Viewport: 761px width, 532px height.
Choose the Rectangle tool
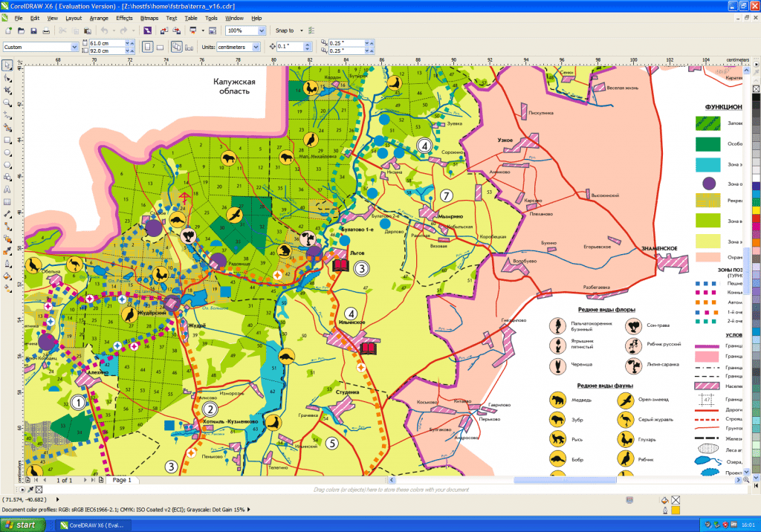(x=7, y=140)
